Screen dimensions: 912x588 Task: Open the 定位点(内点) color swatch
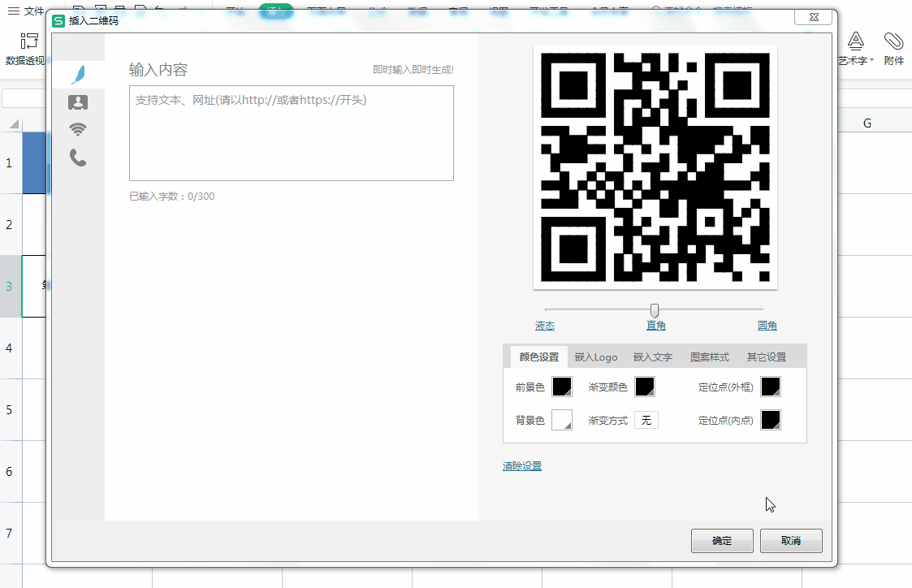coord(771,420)
